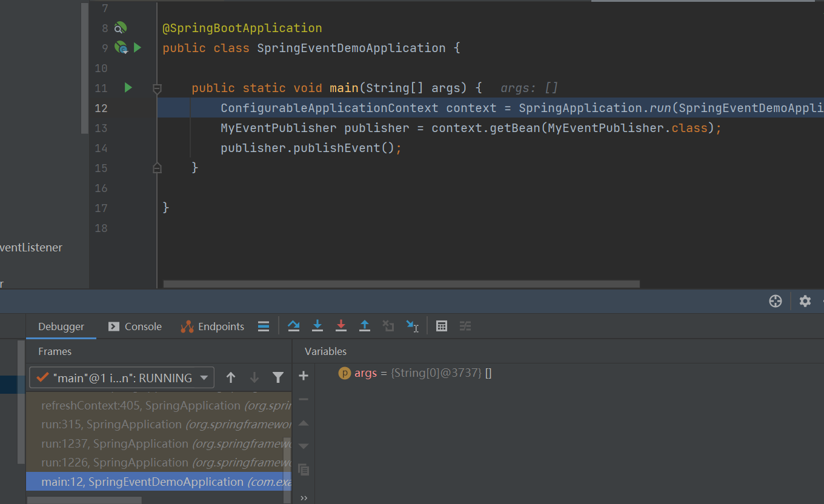Click the Step Into icon
Screen dimensions: 824x504
pos(317,327)
